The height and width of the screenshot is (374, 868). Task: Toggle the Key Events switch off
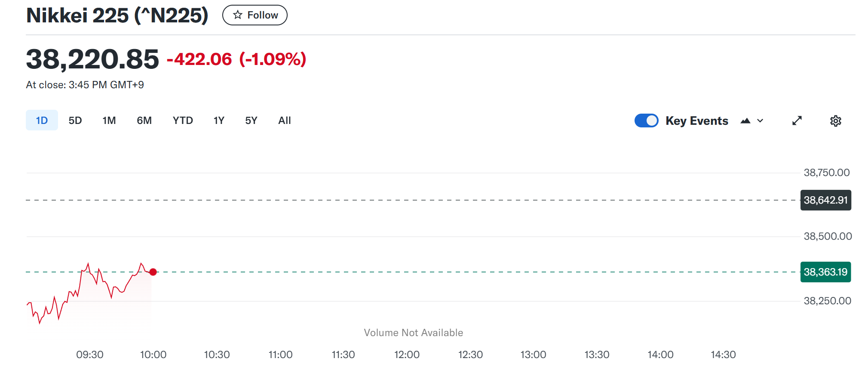[x=646, y=121]
